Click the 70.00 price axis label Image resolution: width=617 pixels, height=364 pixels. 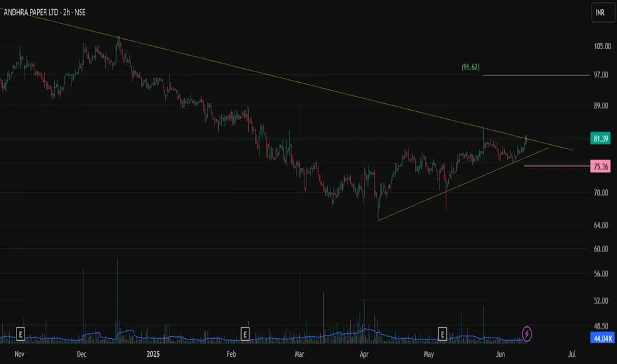(601, 193)
